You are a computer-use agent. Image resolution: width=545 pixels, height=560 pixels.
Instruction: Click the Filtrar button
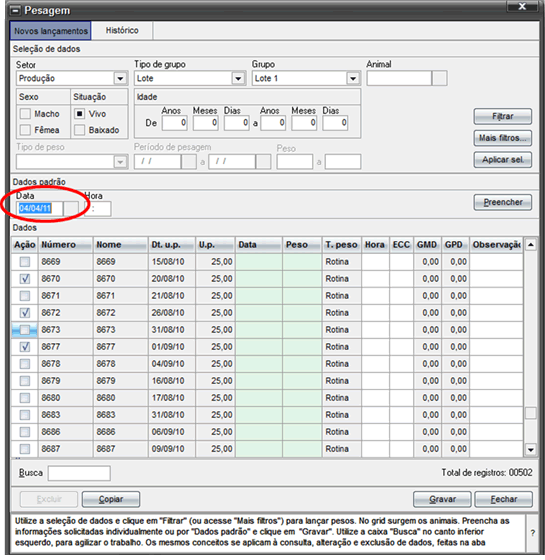tap(502, 116)
